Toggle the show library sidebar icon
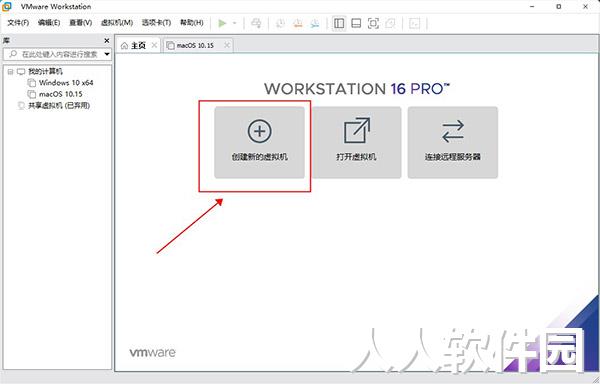 339,23
